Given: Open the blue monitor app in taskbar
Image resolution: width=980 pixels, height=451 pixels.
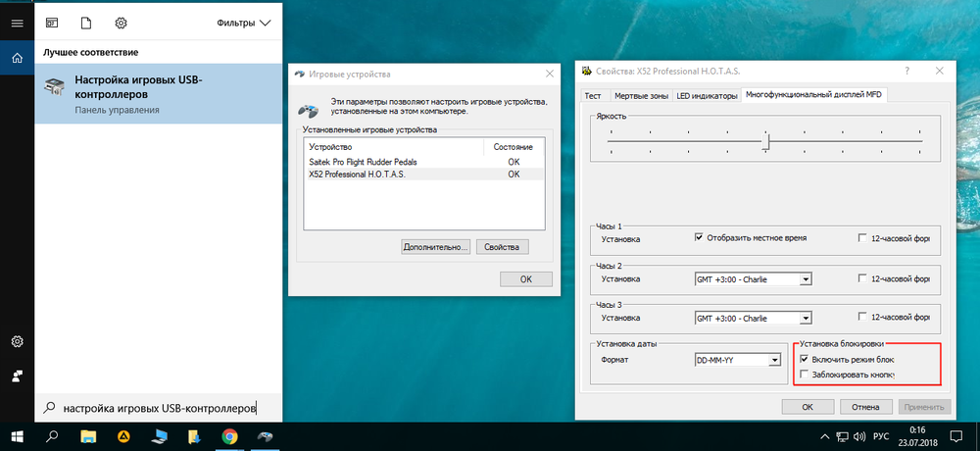Looking at the screenshot, I should click(159, 436).
